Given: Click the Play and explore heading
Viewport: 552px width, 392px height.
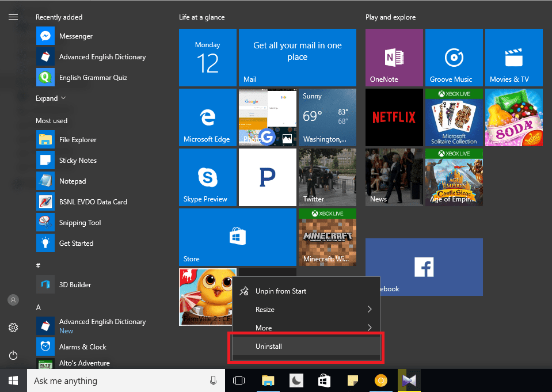Looking at the screenshot, I should [x=390, y=17].
